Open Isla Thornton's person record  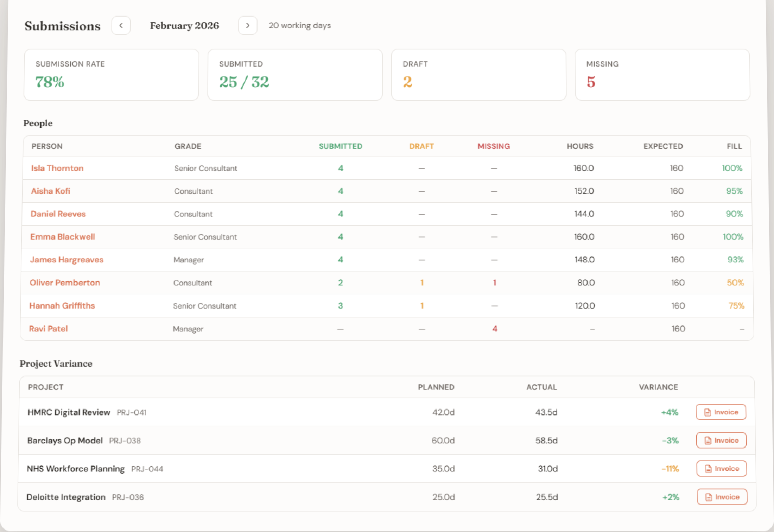(57, 168)
